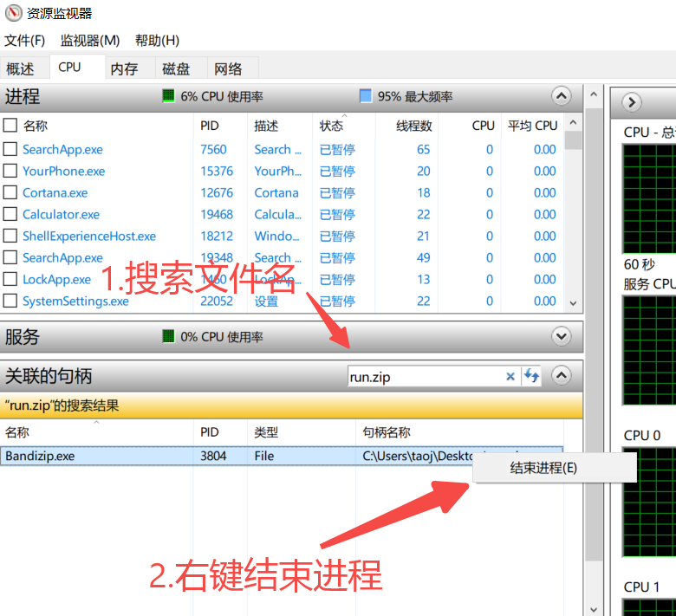The height and width of the screenshot is (616, 676).
Task: Check the box for SearchApp.exe PID 7560
Action: 10,149
